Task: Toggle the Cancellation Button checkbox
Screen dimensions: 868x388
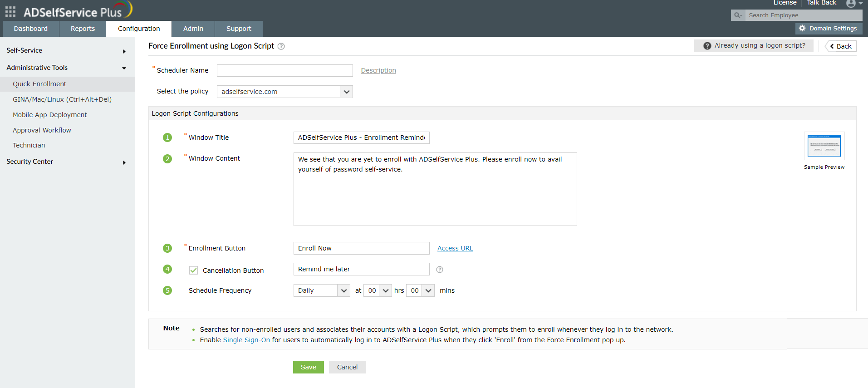Action: (x=193, y=270)
